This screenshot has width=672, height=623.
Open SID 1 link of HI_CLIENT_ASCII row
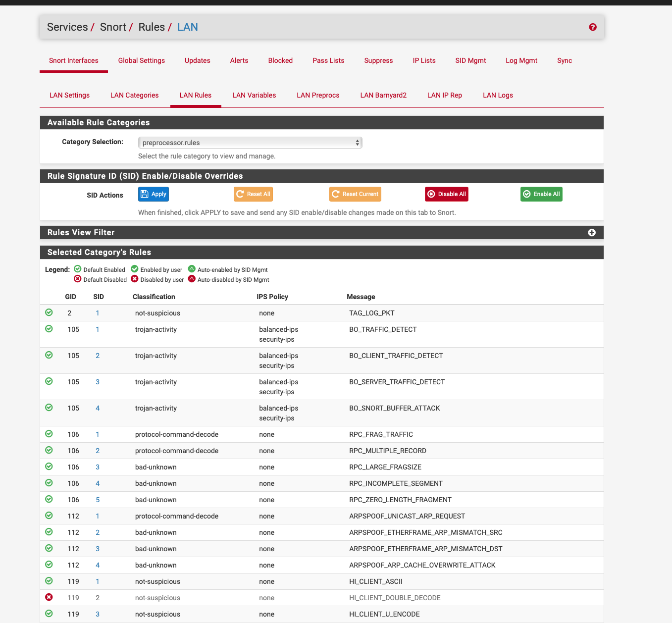(98, 581)
